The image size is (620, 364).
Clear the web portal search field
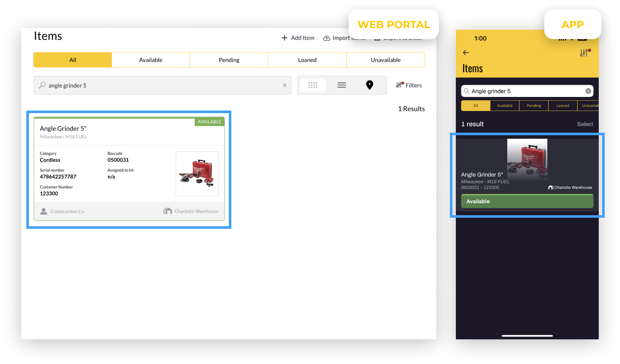(x=284, y=85)
